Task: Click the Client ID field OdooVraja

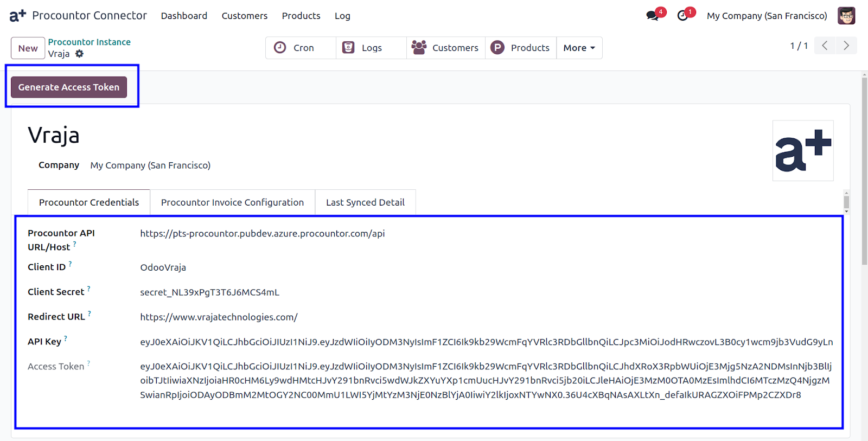Action: point(163,267)
